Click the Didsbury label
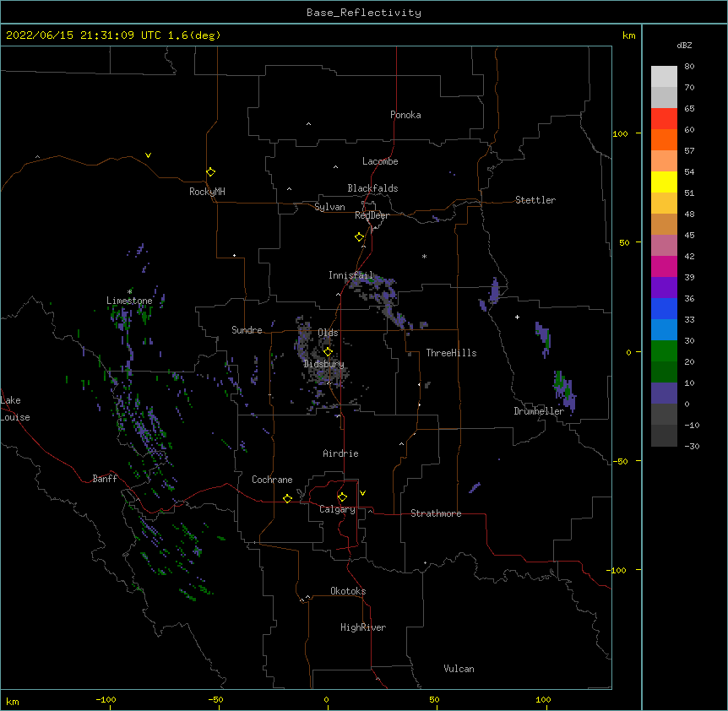Screen dimensions: 728x711 (x=323, y=364)
